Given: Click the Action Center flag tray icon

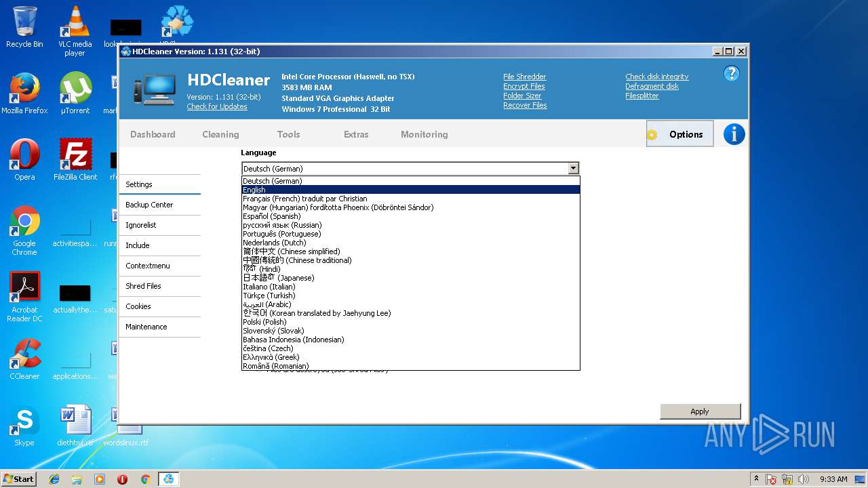Looking at the screenshot, I should click(x=771, y=479).
